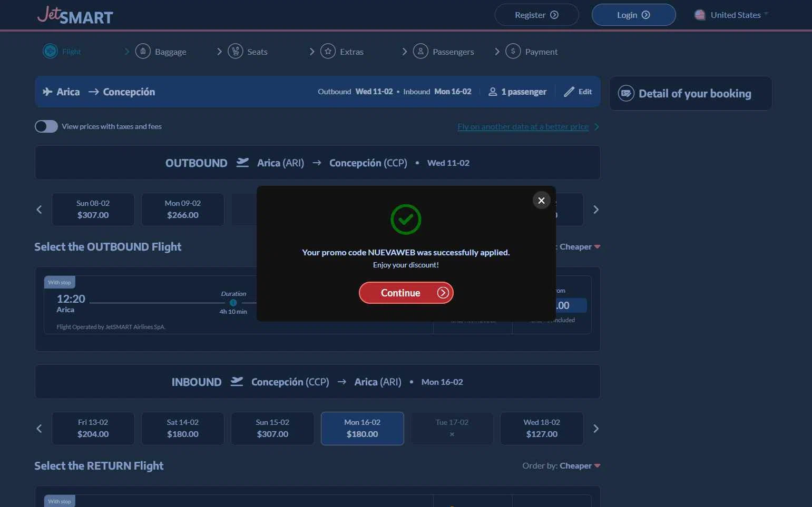Click the Edit pencil icon
812x507 pixels.
pyautogui.click(x=569, y=92)
